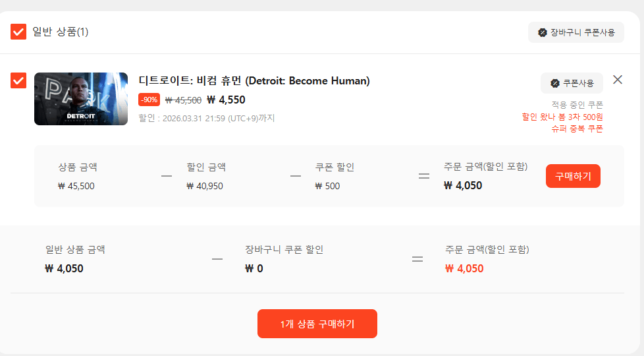Click the minus sign after 상품 금액
The width and height of the screenshot is (644, 356).
pos(167,176)
